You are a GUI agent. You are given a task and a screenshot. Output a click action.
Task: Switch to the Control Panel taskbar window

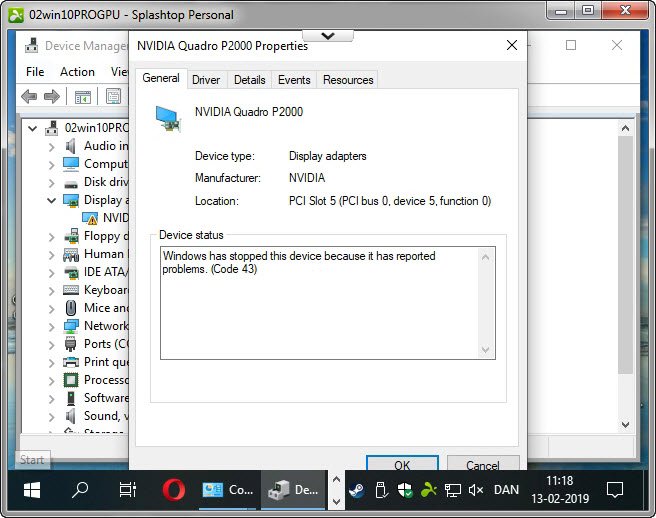pyautogui.click(x=228, y=490)
